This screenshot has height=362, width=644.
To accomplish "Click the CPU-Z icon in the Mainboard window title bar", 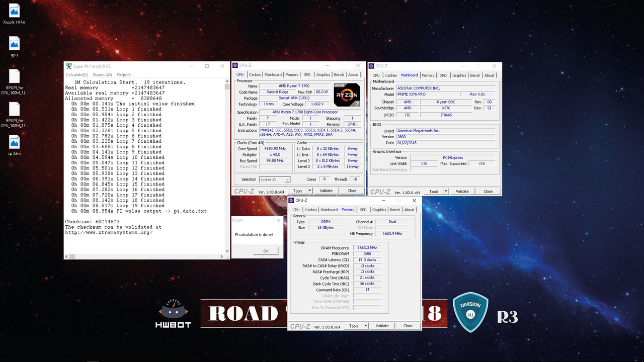I will tap(372, 66).
